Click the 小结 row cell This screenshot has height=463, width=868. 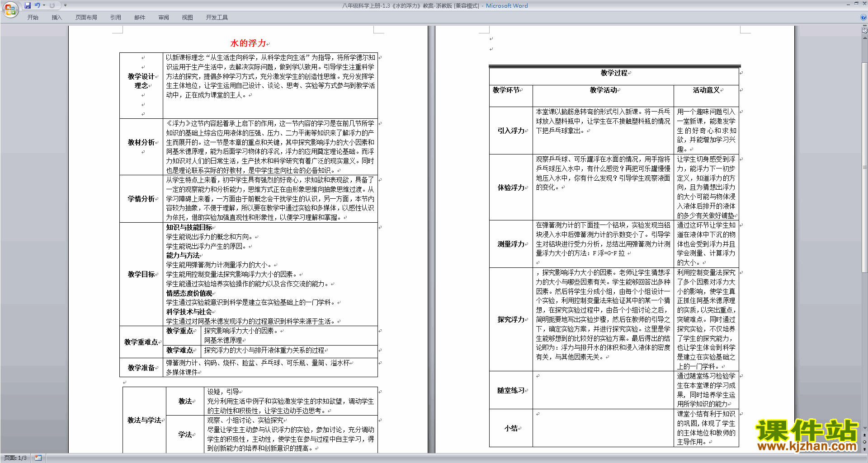[511, 428]
